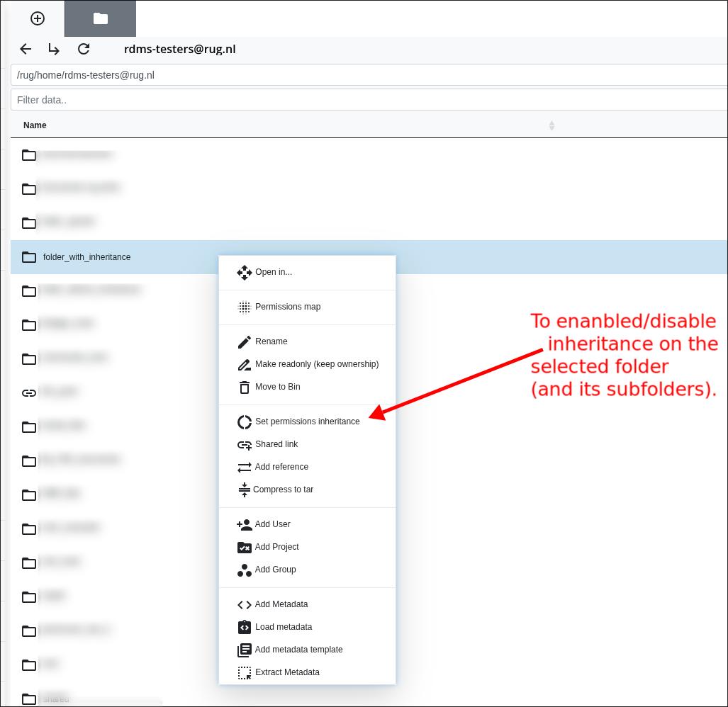Click the Shared link icon

point(245,445)
